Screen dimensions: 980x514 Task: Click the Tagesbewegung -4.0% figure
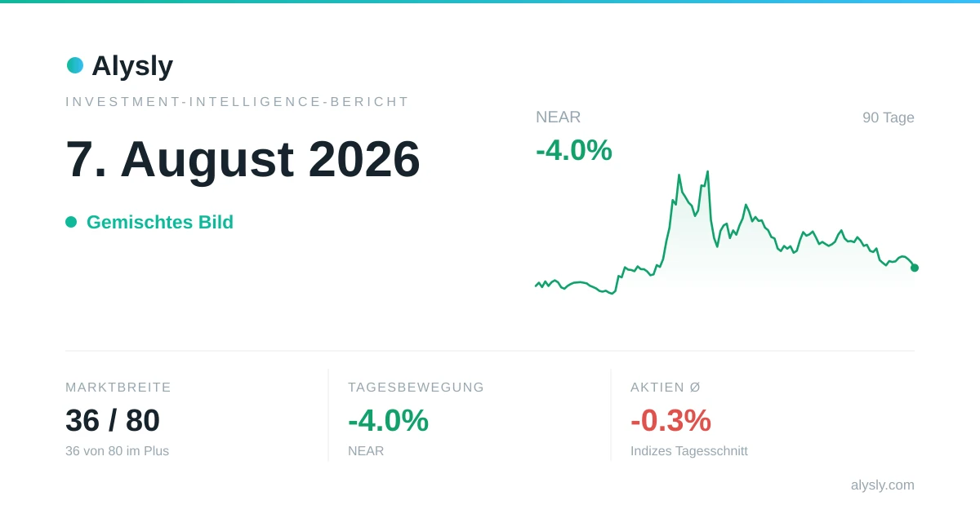point(388,421)
